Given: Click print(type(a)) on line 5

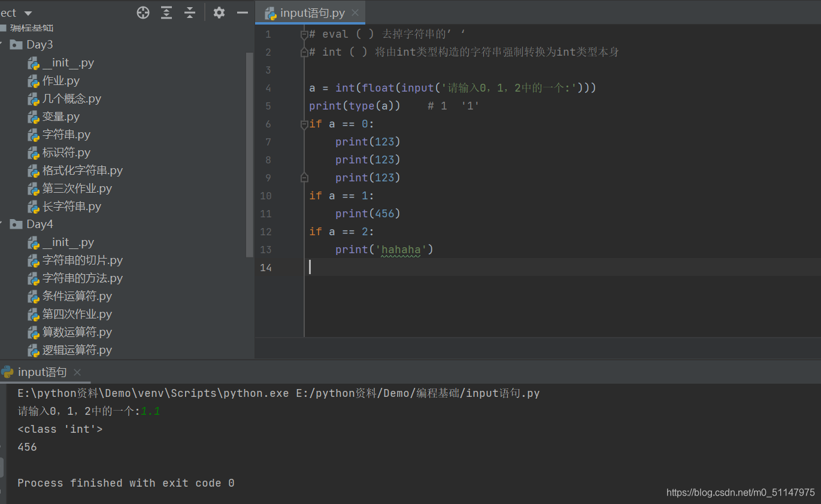Looking at the screenshot, I should (355, 106).
